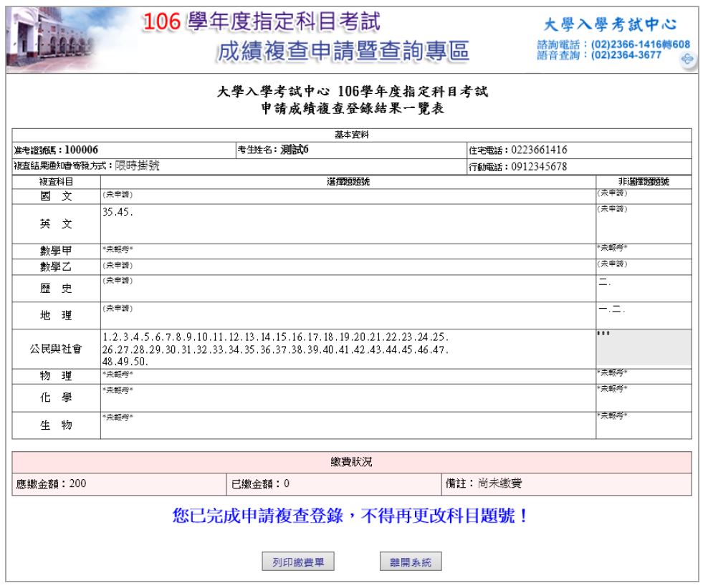Click the 繳費狀況 section header
Screen dimensions: 708x588
click(352, 462)
